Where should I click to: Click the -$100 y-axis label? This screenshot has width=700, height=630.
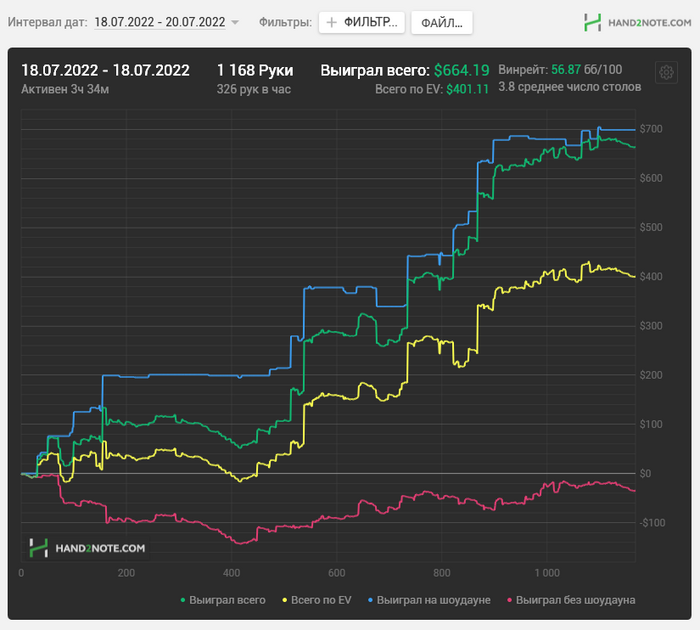coord(652,523)
